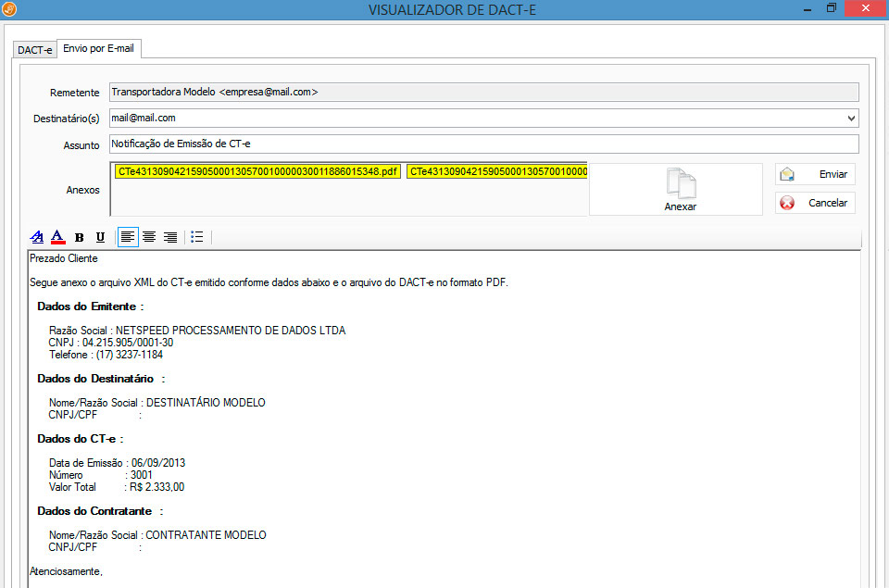Expand the Destinatário(s) dropdown arrow
The image size is (889, 588).
(x=851, y=118)
